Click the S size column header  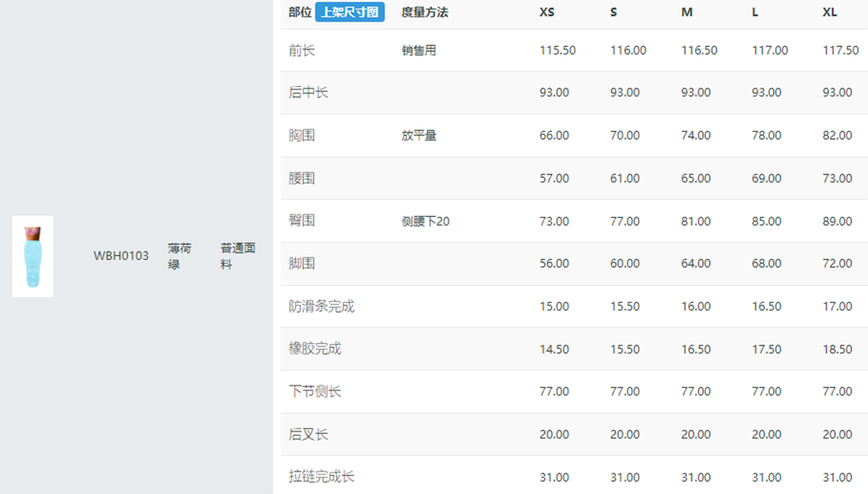(614, 12)
